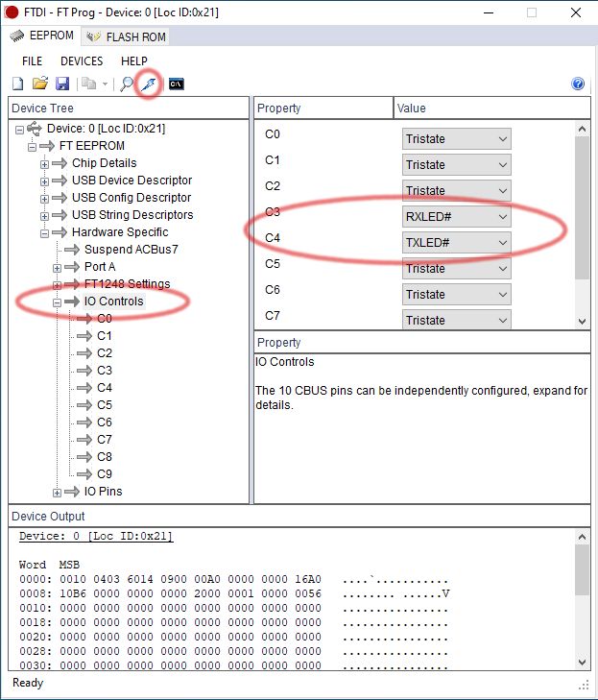Select FT EEPROM in the device tree

coord(92,146)
